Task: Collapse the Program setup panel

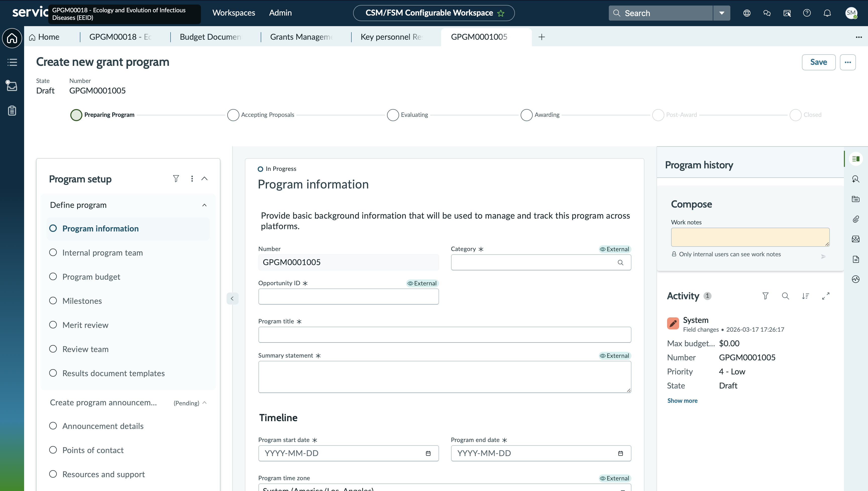Action: tap(204, 179)
